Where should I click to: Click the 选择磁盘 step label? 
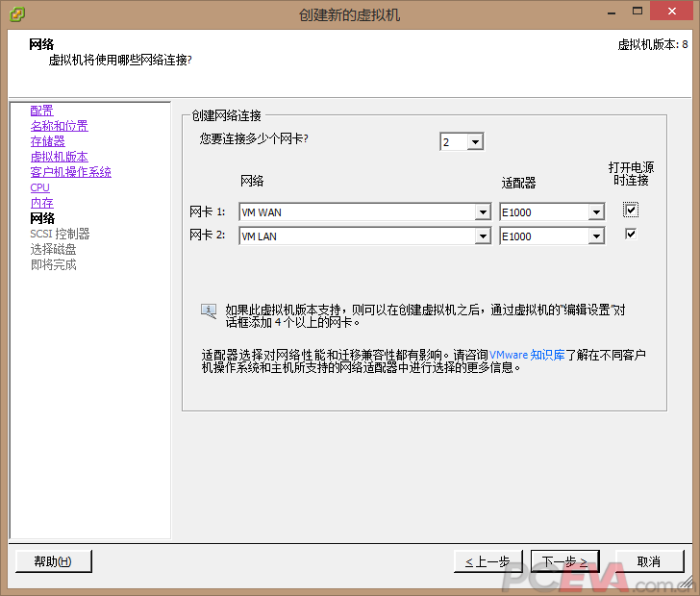pos(53,249)
